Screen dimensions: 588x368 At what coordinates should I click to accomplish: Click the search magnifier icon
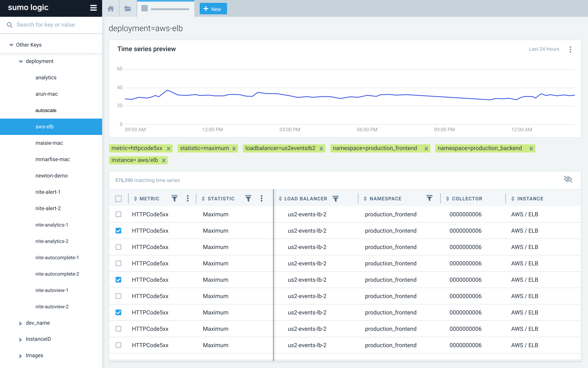[x=9, y=25]
